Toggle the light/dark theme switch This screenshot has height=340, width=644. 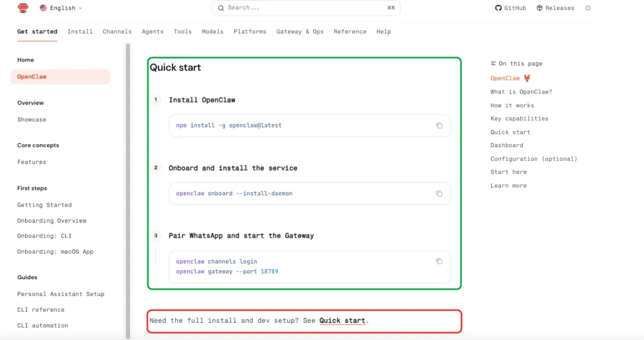[588, 8]
